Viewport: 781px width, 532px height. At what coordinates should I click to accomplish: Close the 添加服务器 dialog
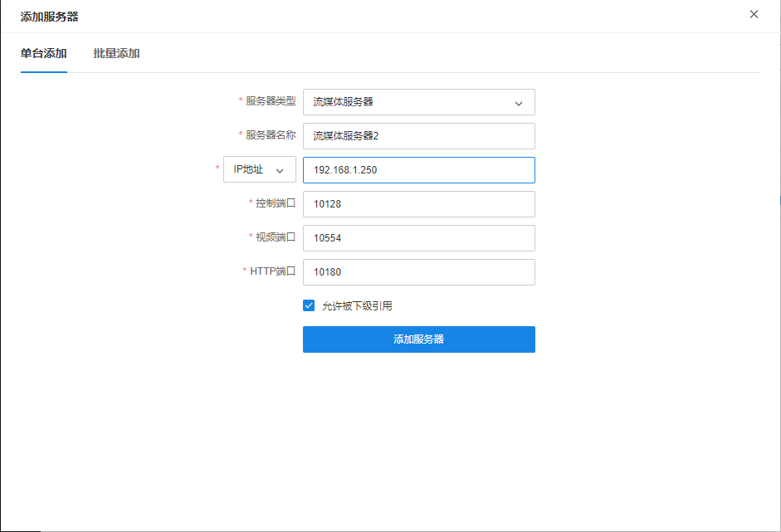pos(754,14)
